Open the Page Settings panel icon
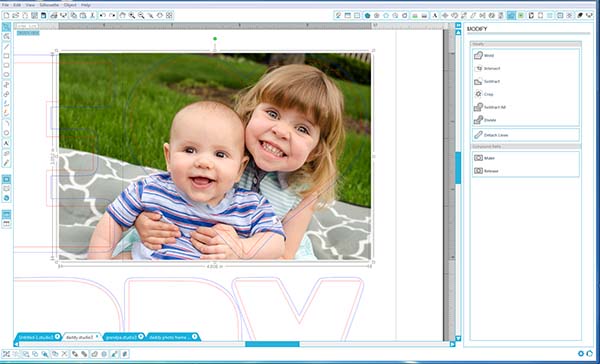 pos(348,16)
